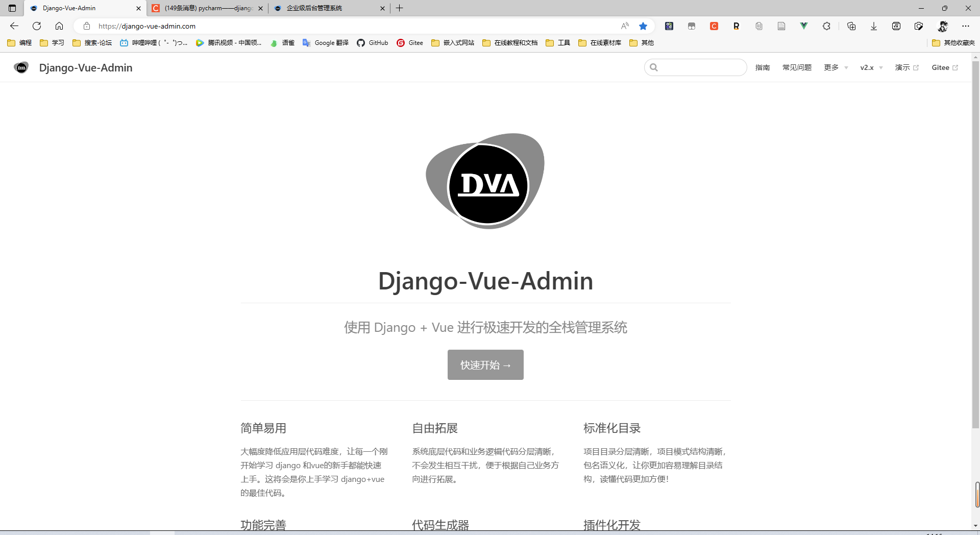Open the 编程 bookmarks folder

tap(19, 43)
